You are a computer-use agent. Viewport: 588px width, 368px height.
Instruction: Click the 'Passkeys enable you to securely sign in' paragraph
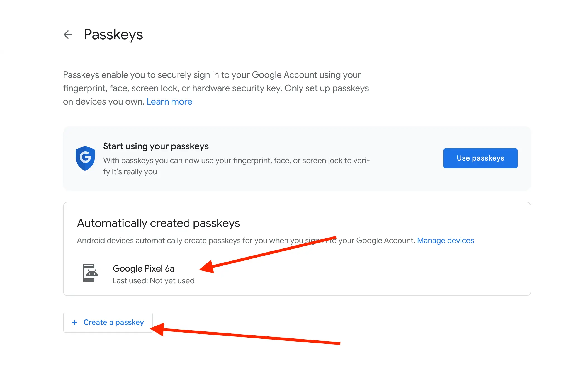point(216,88)
